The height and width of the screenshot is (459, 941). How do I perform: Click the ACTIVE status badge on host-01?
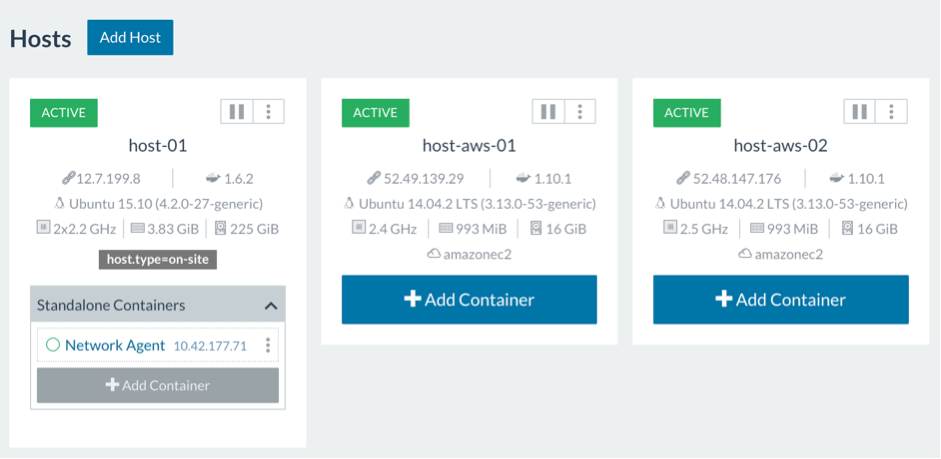coord(64,112)
